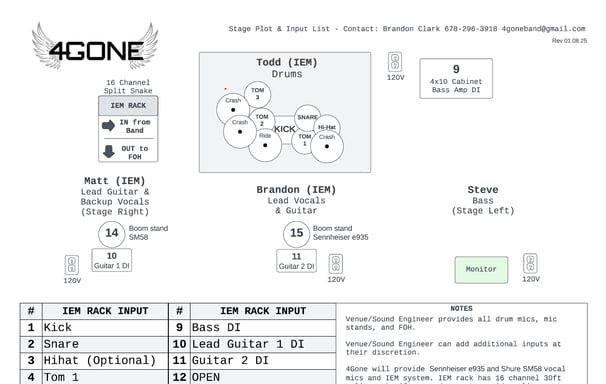
Task: Click the SNARE drum circle
Action: (308, 117)
